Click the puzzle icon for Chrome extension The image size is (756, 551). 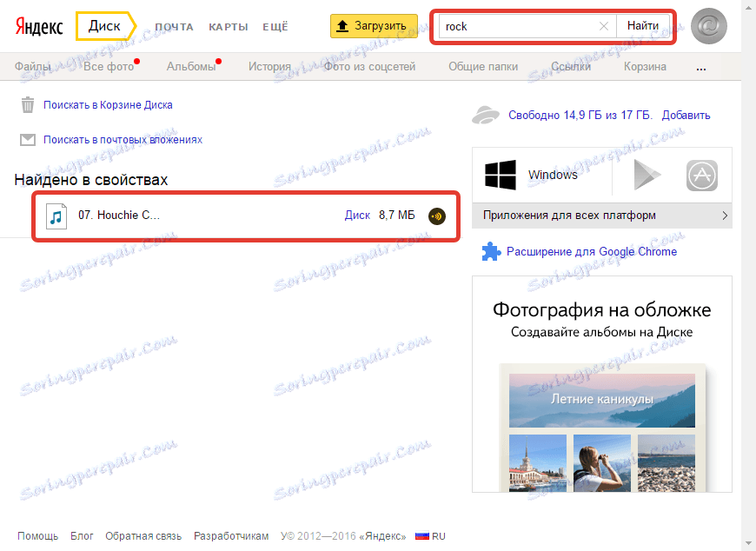click(x=489, y=251)
